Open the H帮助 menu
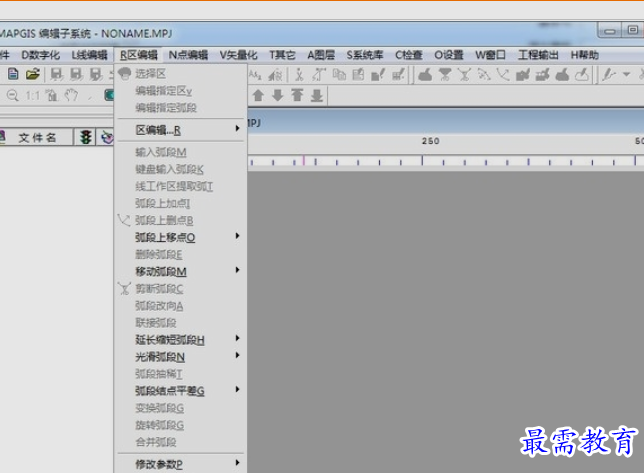 tap(584, 55)
